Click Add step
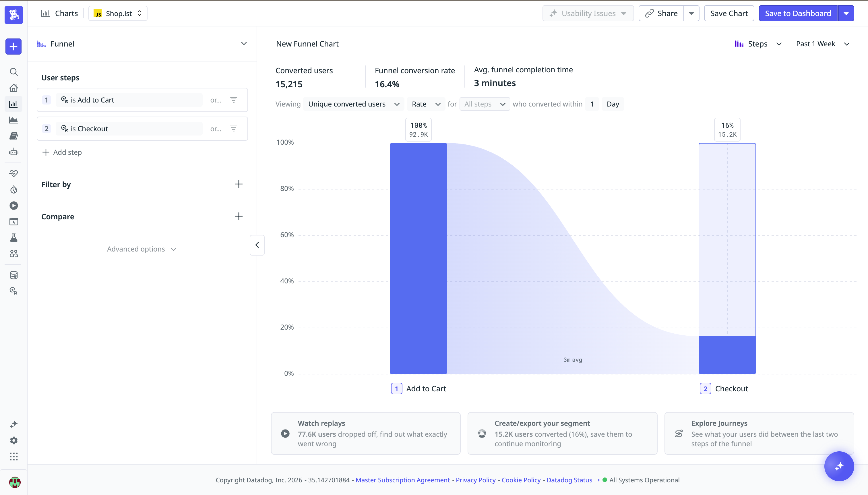 pyautogui.click(x=62, y=152)
